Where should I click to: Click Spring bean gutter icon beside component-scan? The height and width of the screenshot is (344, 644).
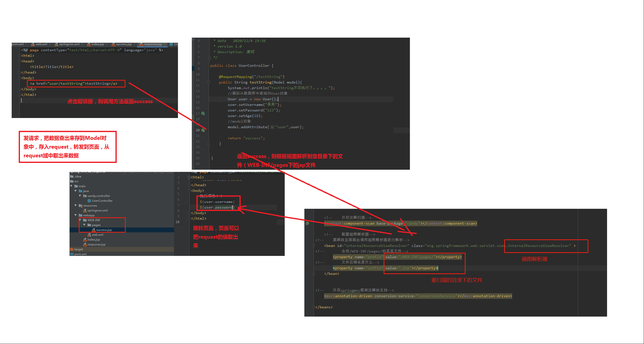(307, 223)
